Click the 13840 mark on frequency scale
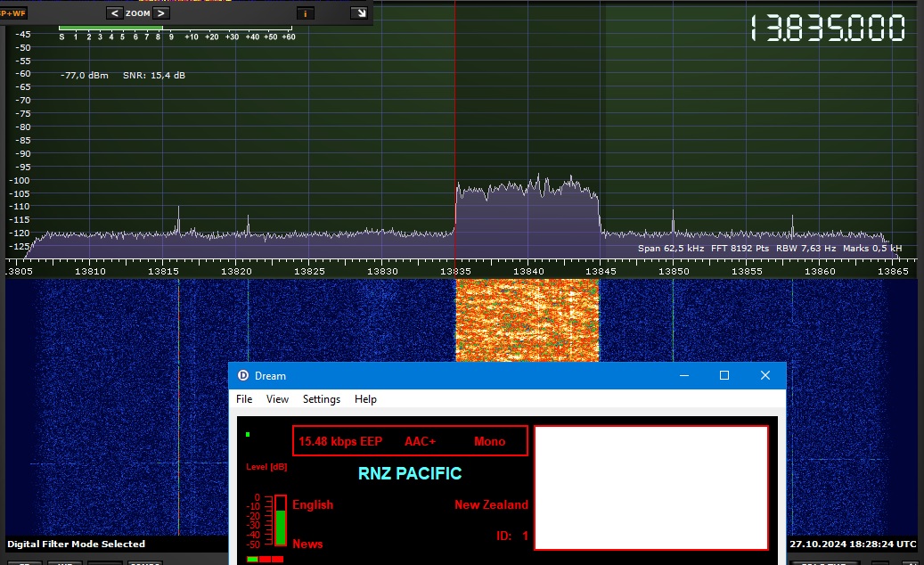Image resolution: width=924 pixels, height=565 pixels. click(x=528, y=271)
